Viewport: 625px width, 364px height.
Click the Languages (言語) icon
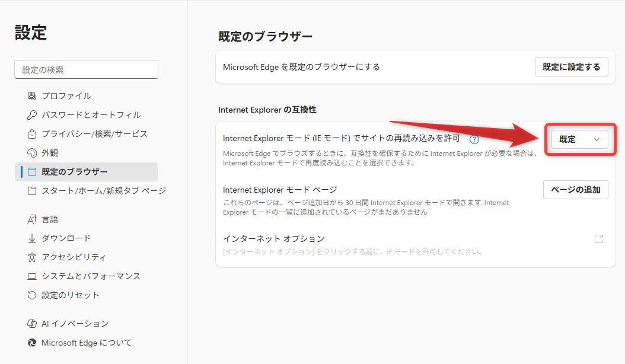pos(32,219)
